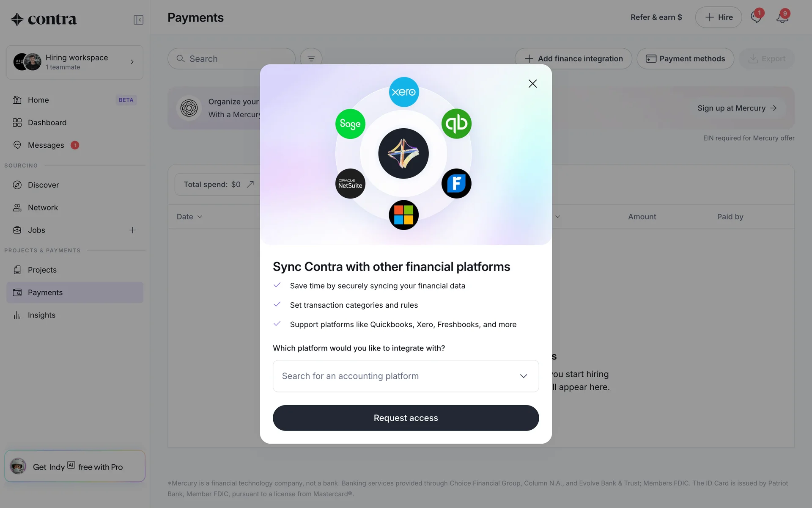
Task: Focus the payments Search field
Action: click(x=232, y=59)
